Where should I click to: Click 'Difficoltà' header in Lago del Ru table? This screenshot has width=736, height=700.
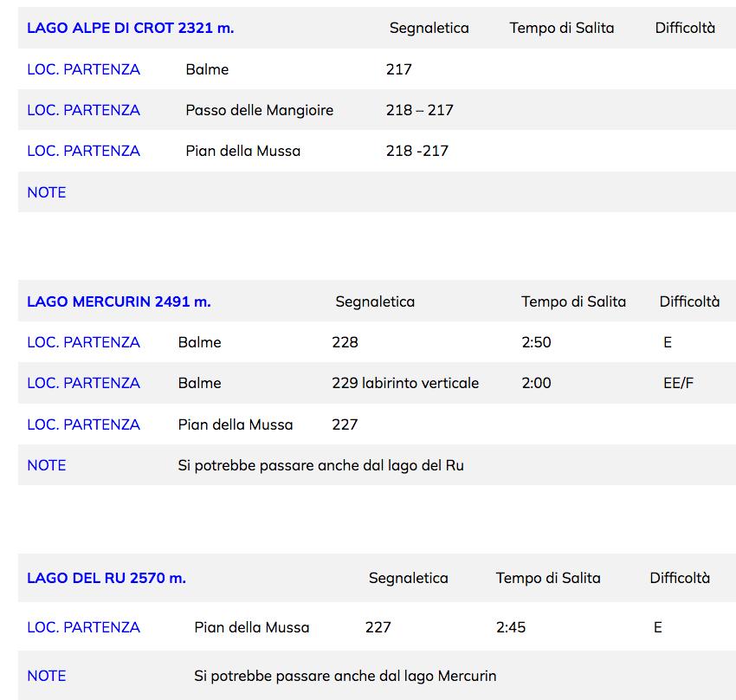pos(680,578)
